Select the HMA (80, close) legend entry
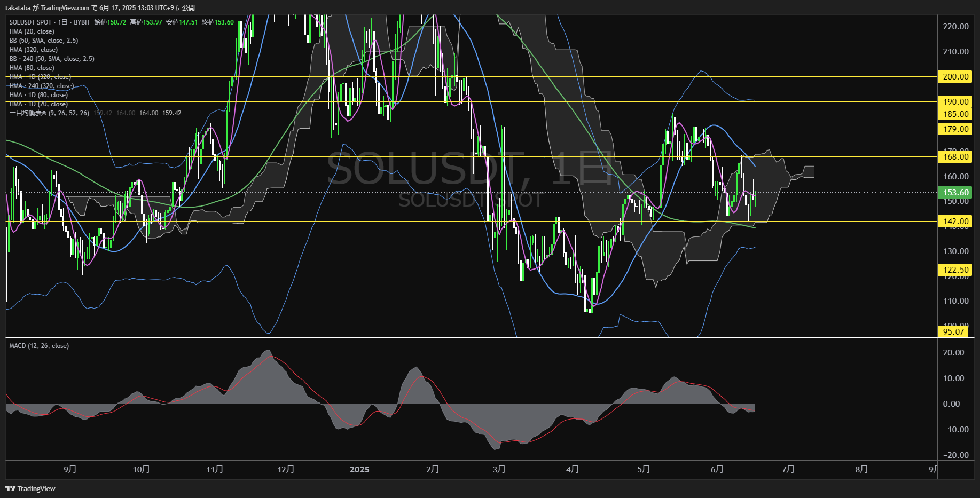The width and height of the screenshot is (980, 498). click(x=32, y=68)
